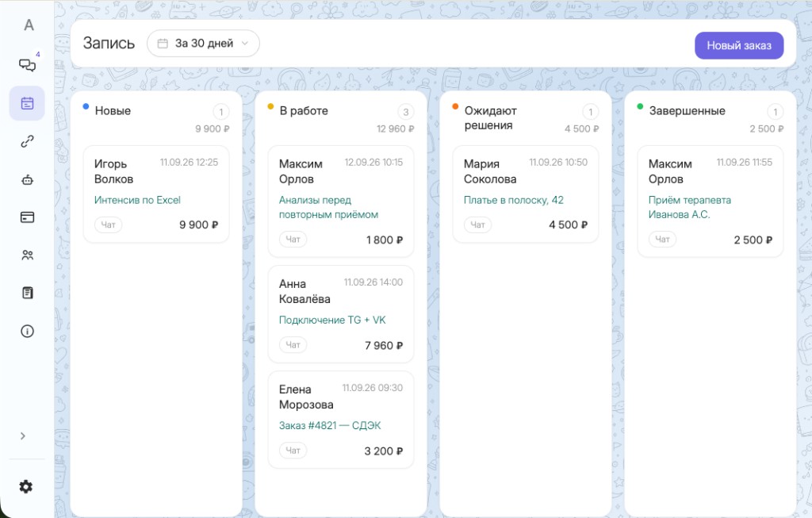
Task: Open Заказ #4821 — СДЭК link
Action: [330, 426]
